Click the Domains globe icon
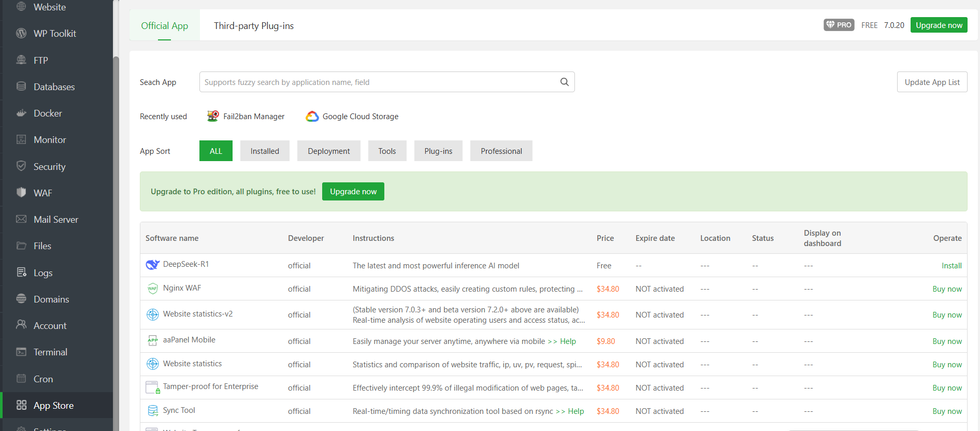Viewport: 980px width, 431px height. (21, 299)
